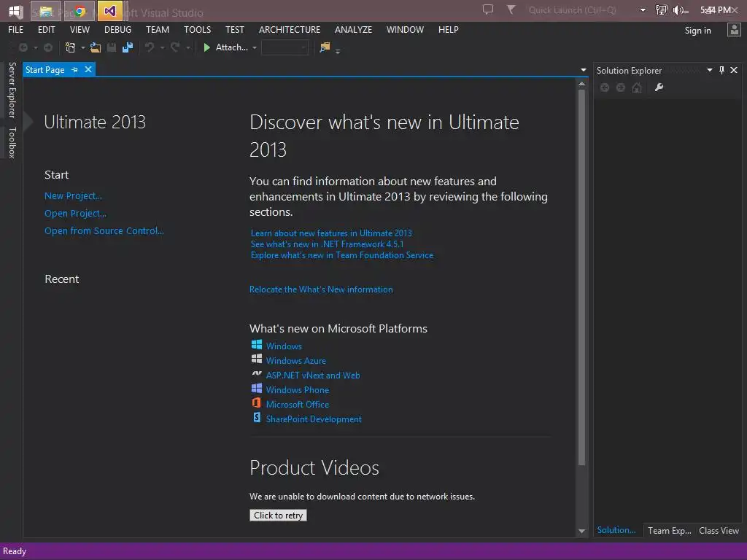Click Sign in
The image size is (747, 560).
click(697, 30)
